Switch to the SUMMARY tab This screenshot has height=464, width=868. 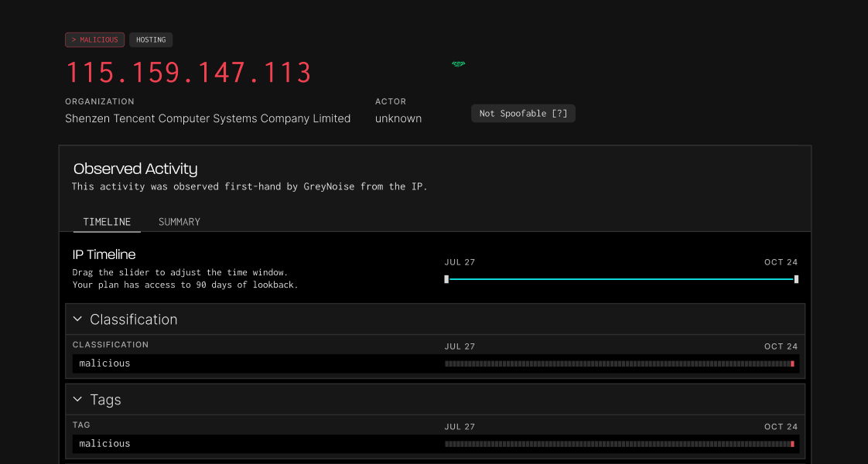(179, 222)
